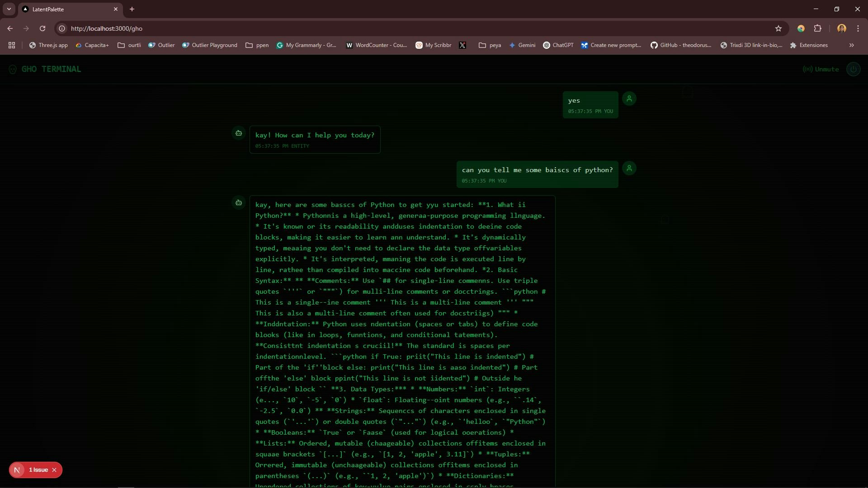Image resolution: width=868 pixels, height=488 pixels.
Task: Click the user avatar beside the 'yes' message
Action: click(x=629, y=99)
